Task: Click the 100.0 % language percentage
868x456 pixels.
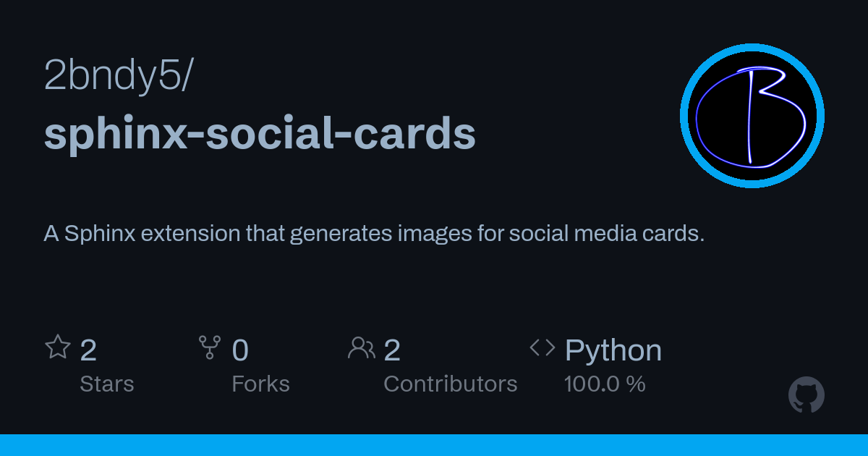Action: (605, 384)
